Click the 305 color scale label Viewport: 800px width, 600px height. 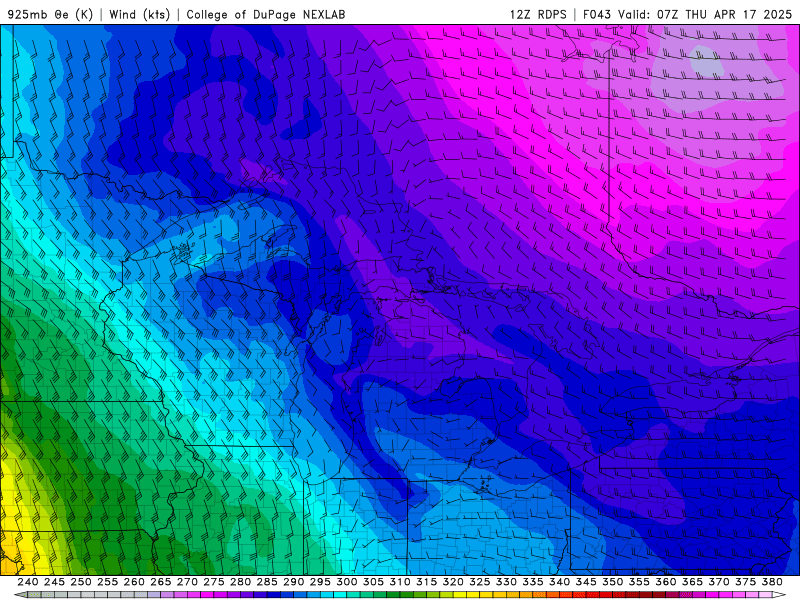pyautogui.click(x=373, y=582)
